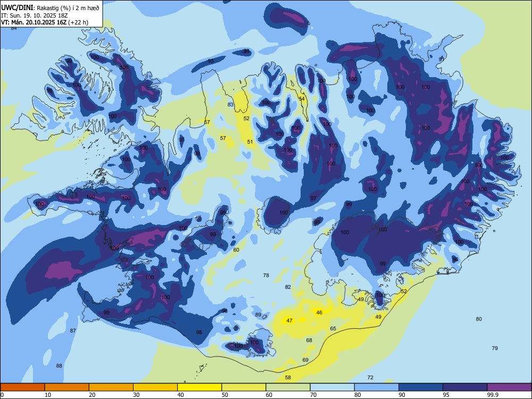
Task: Click the dark orange 0–10 legend swatch
Action: tap(22, 387)
